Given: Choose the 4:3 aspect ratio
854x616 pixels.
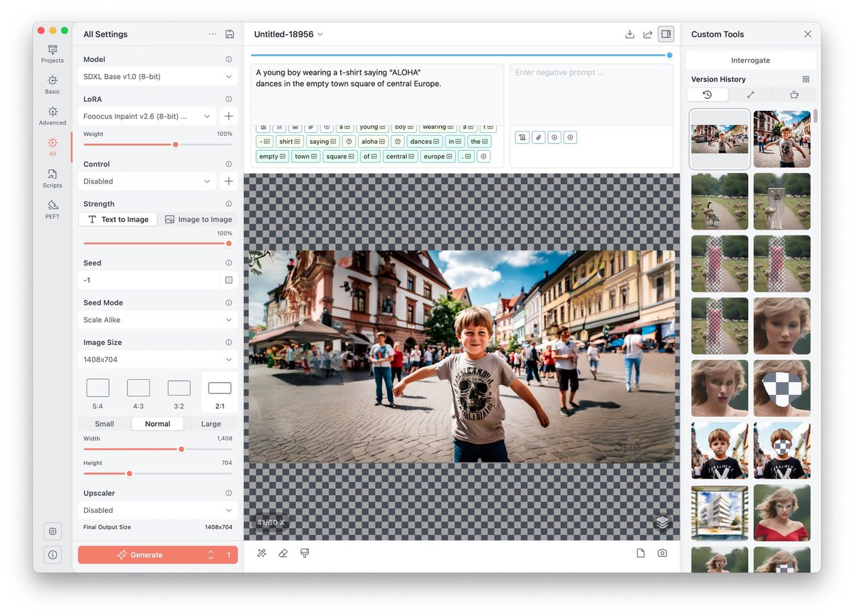Looking at the screenshot, I should coord(138,393).
